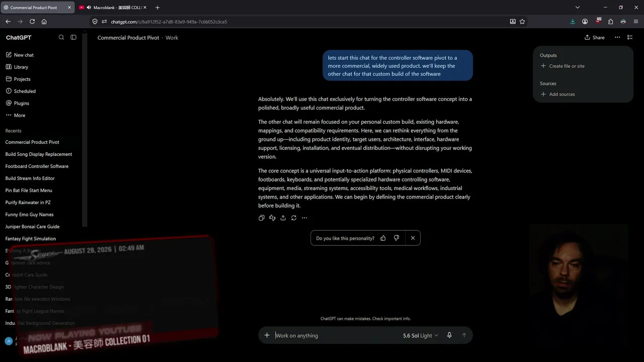
Task: Collapse the ChatGPT sidebar panel
Action: point(73,37)
